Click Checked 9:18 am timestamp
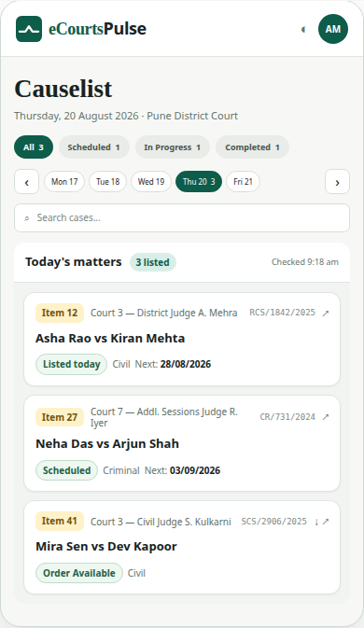 [305, 262]
